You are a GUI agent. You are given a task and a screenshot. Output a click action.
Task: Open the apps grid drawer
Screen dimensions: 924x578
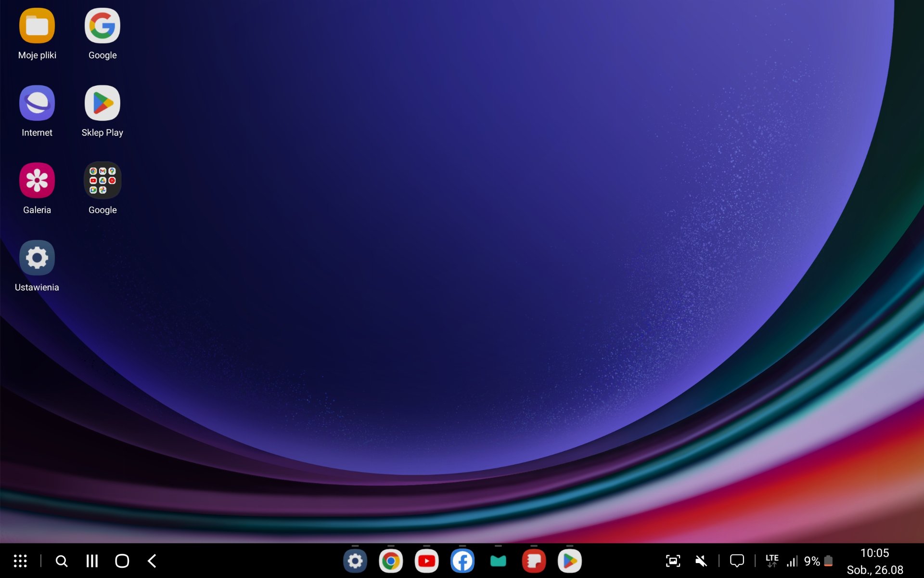tap(20, 561)
